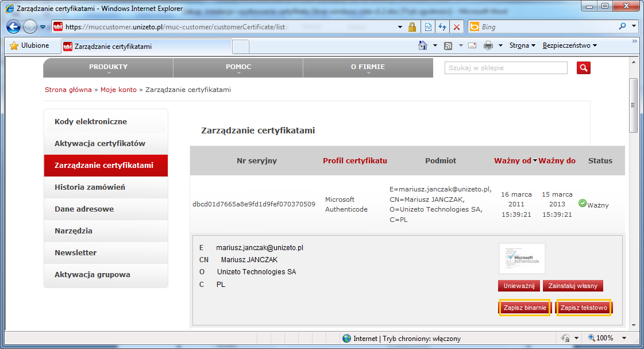Click the Zapisz binarnie button

tap(525, 308)
